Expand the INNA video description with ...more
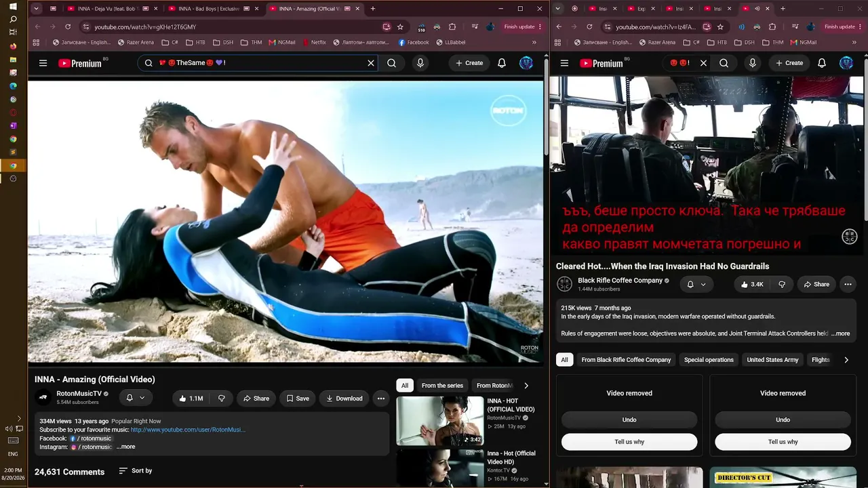This screenshot has height=488, width=868. (x=126, y=447)
